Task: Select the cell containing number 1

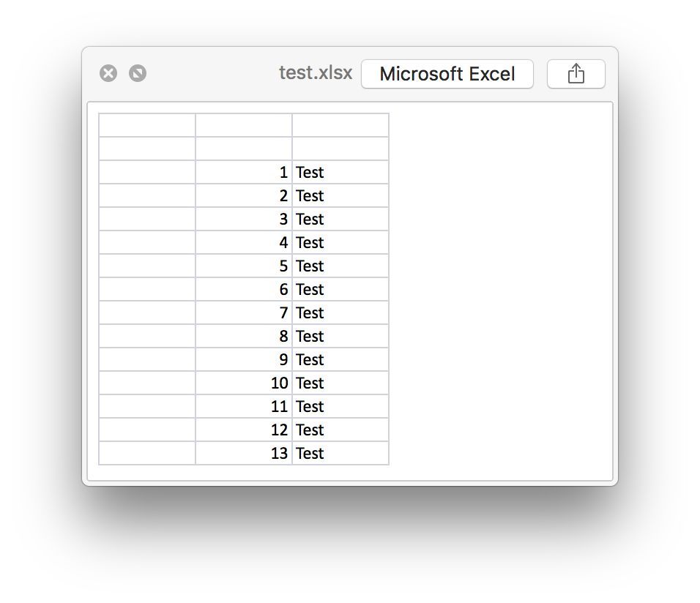Action: (x=244, y=173)
